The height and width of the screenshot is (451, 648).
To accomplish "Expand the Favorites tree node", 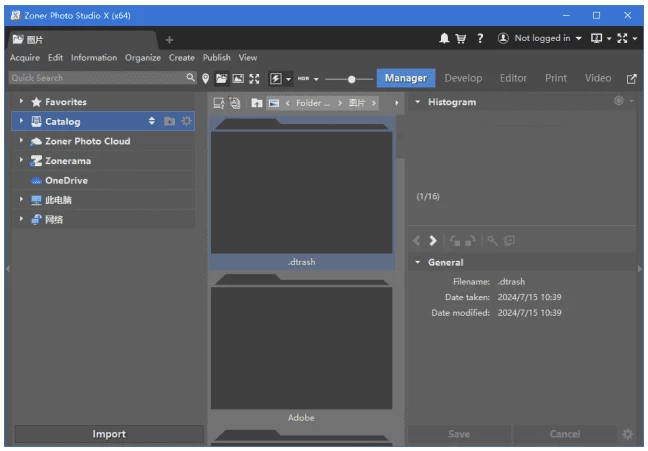I will tap(21, 102).
